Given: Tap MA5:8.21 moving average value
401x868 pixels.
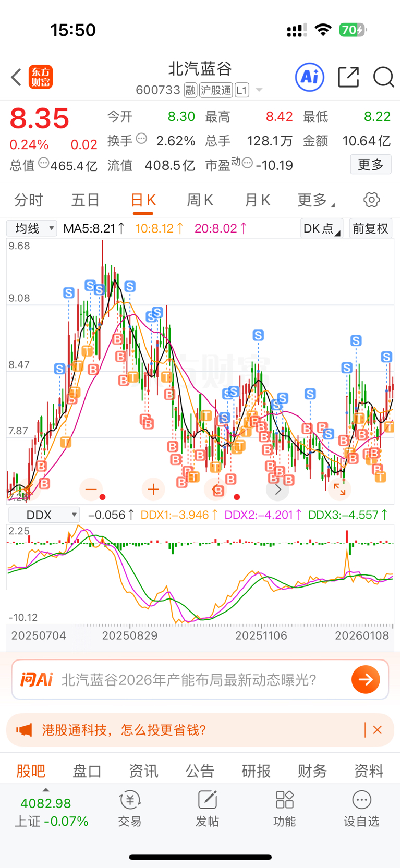Looking at the screenshot, I should (94, 228).
